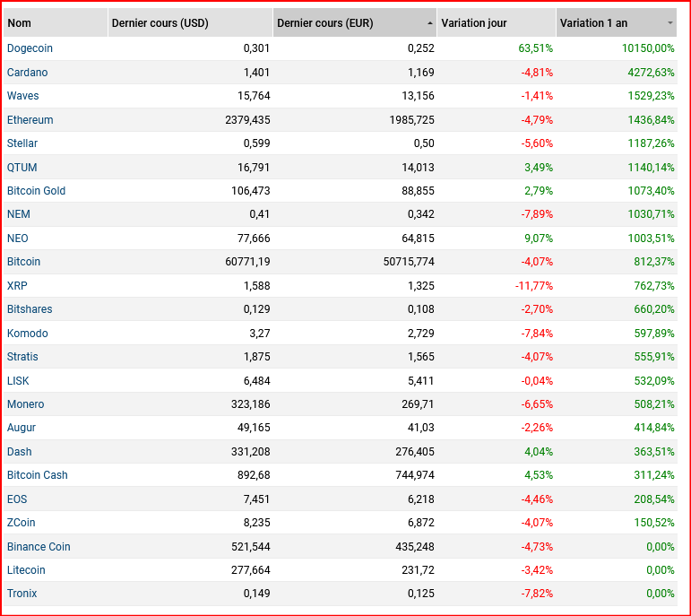Select Bitshares yearly variation 660,20%
Viewport: 691px width, 616px height.
pyautogui.click(x=654, y=309)
